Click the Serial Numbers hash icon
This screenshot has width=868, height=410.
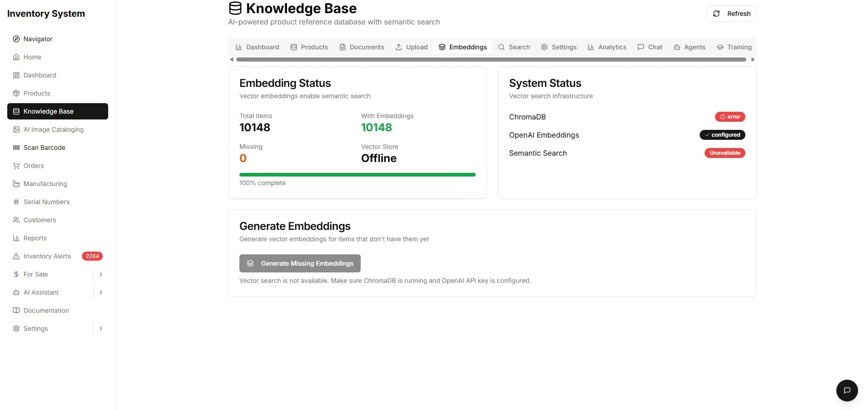[16, 202]
